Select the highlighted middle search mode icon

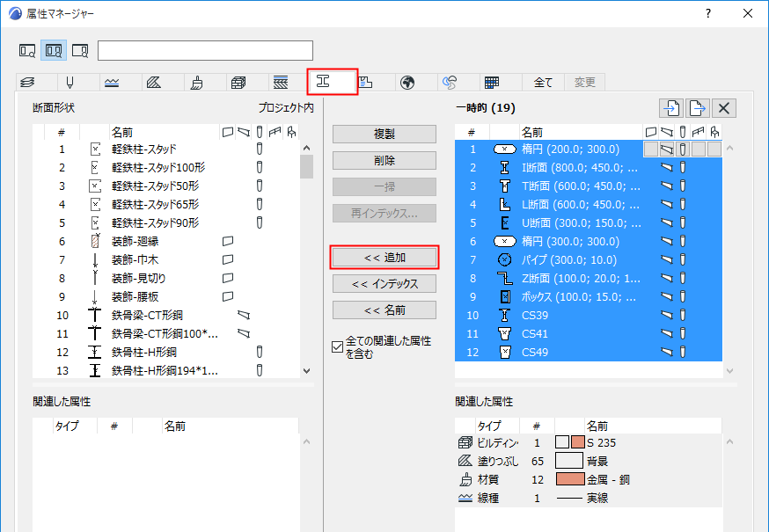(54, 50)
